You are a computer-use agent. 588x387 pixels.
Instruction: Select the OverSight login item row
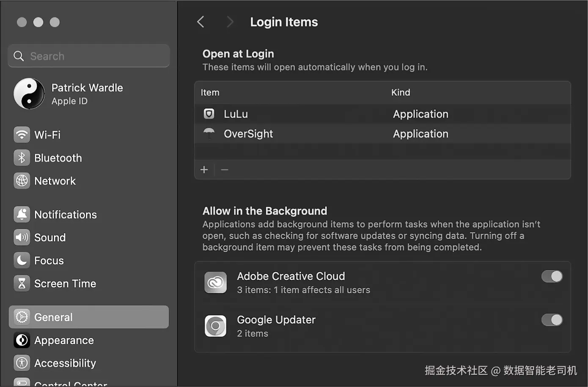[x=382, y=134]
